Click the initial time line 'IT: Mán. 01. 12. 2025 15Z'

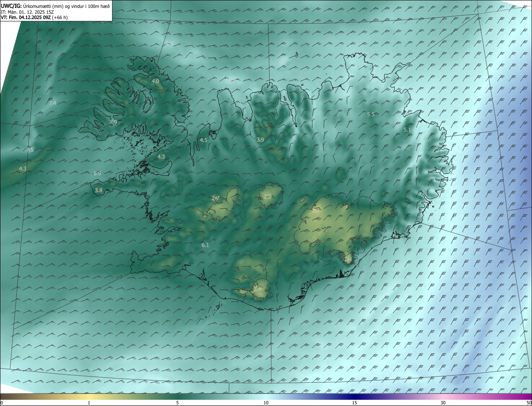pos(27,12)
